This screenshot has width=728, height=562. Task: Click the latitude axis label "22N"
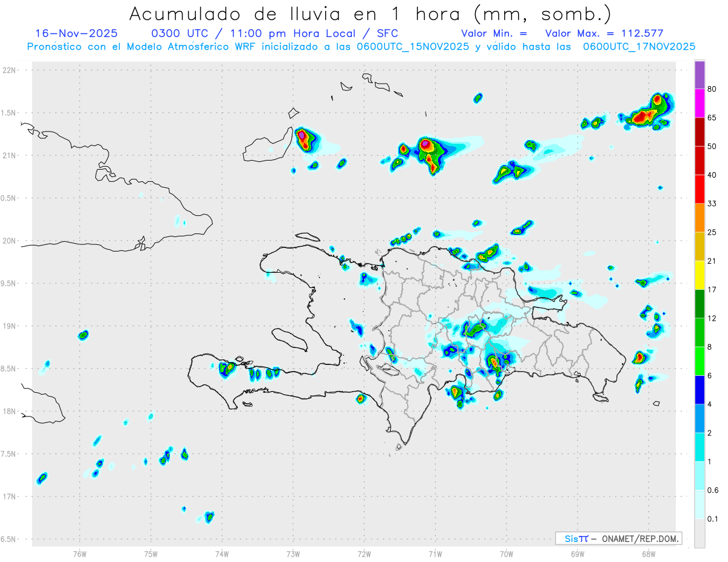(9, 70)
